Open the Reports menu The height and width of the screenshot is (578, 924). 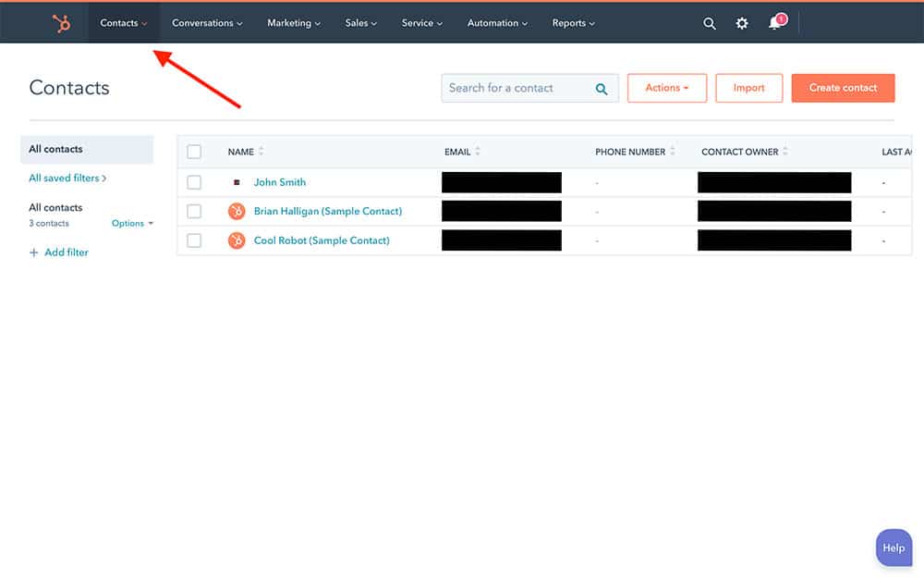573,23
